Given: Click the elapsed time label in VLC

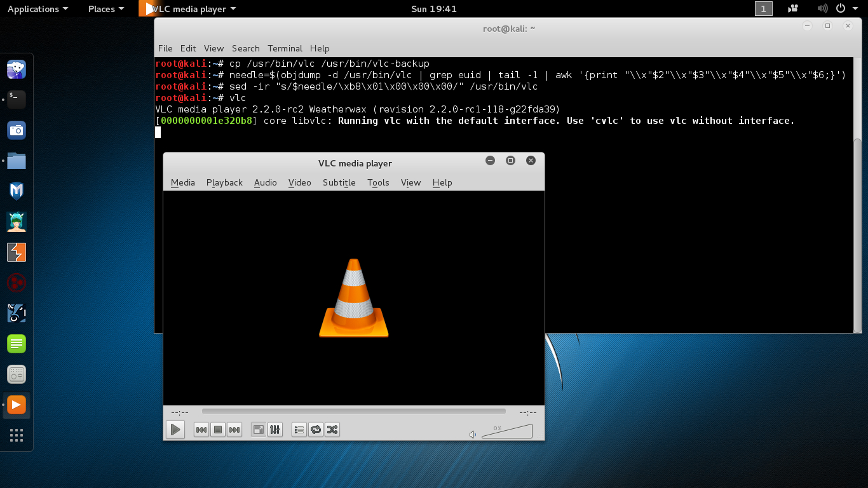Looking at the screenshot, I should click(x=179, y=412).
